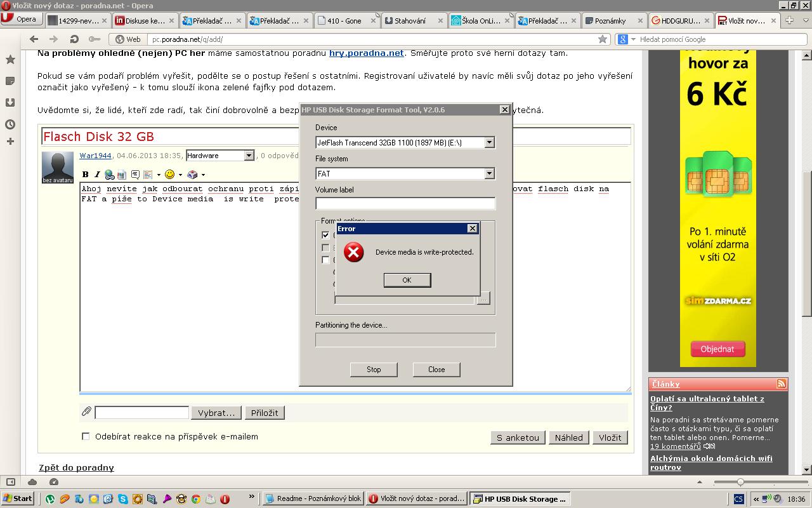
Task: Open the smiley emoticon picker
Action: tap(169, 175)
